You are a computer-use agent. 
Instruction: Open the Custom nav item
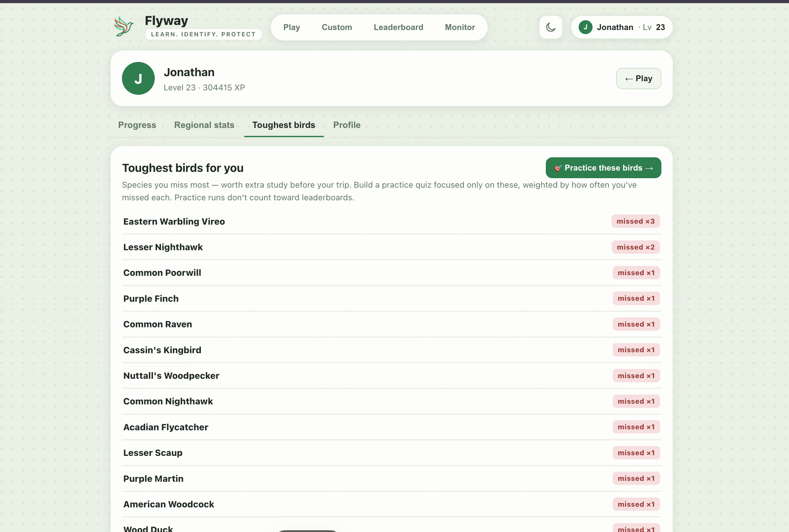point(337,27)
